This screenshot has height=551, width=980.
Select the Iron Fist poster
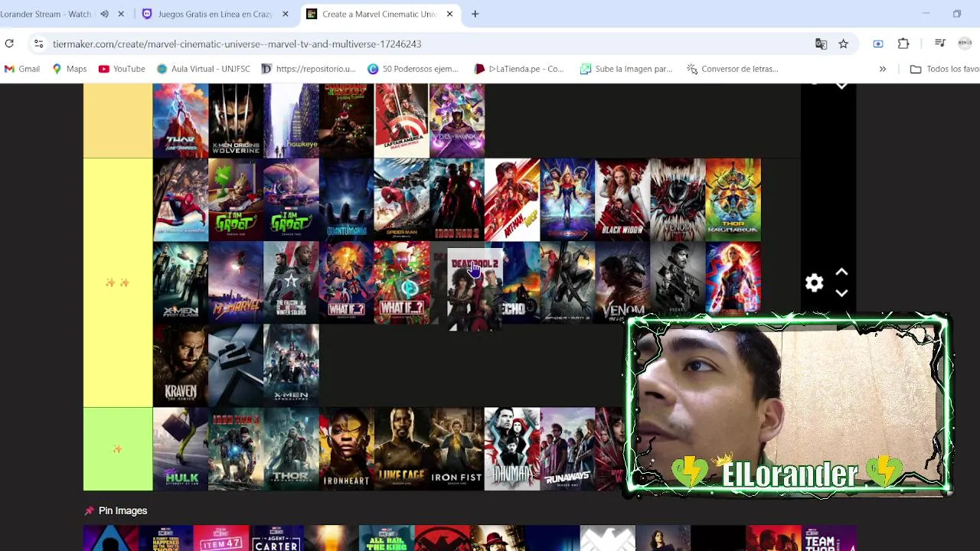457,449
